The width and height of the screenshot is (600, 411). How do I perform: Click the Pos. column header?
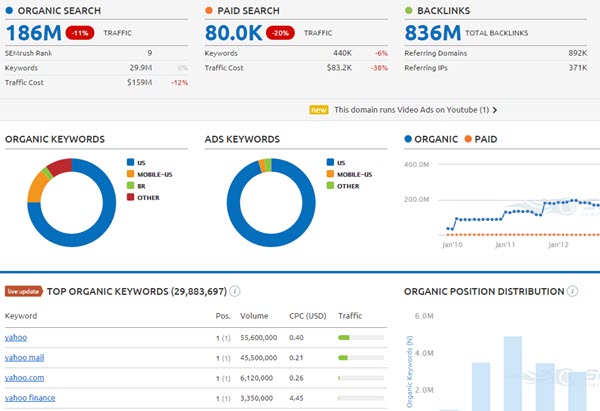tap(223, 316)
